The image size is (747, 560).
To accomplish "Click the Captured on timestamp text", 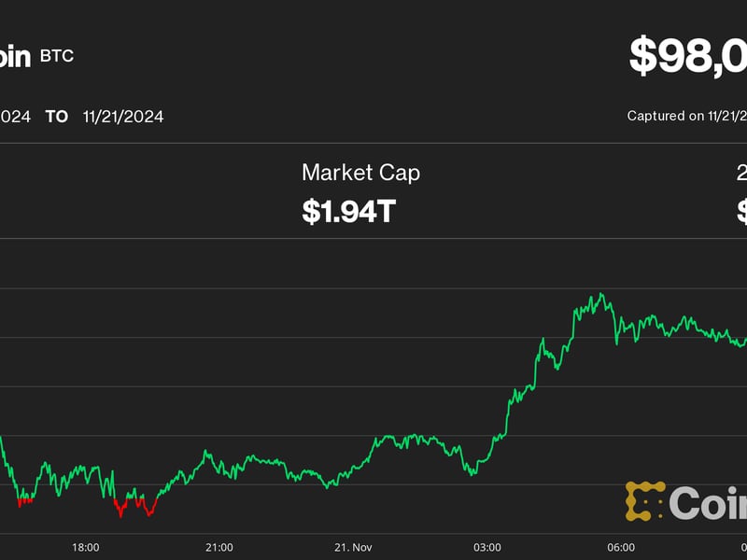I will pos(686,116).
